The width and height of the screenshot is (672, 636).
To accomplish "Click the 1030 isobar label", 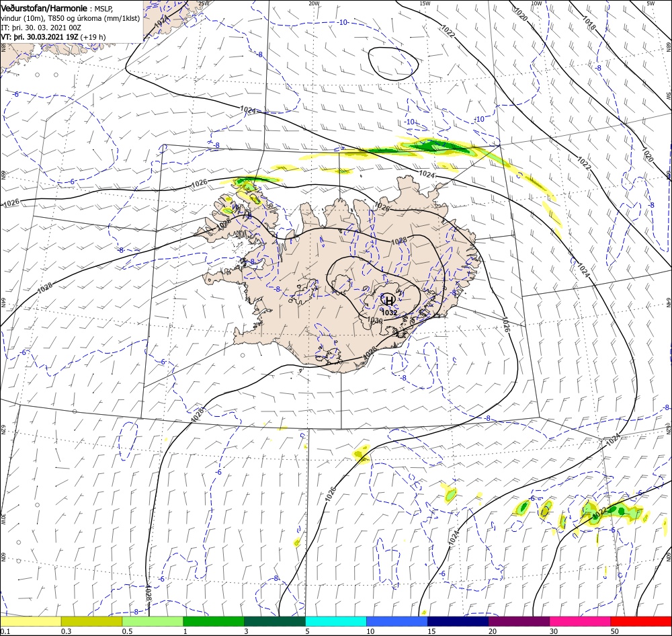I will point(374,321).
